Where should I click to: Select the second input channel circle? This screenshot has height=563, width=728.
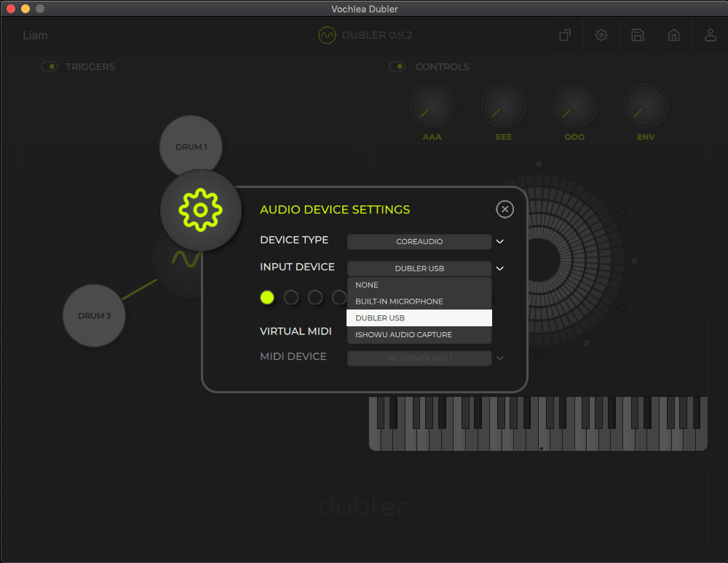click(x=291, y=297)
